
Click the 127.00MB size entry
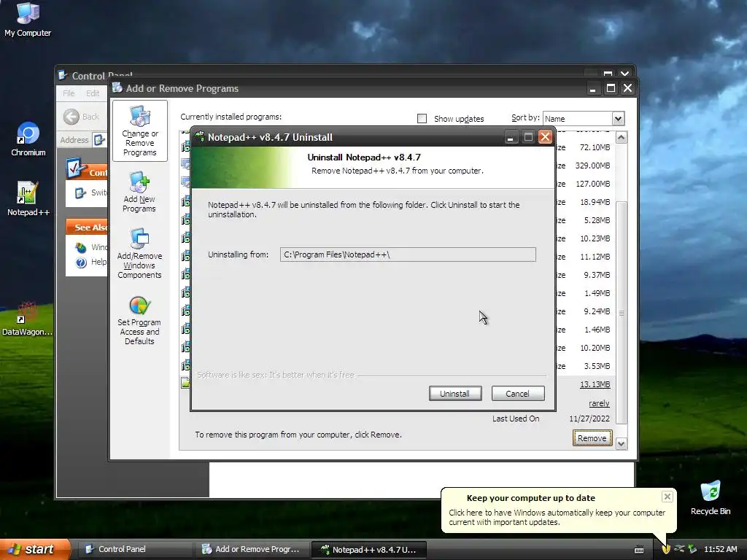[x=592, y=184]
